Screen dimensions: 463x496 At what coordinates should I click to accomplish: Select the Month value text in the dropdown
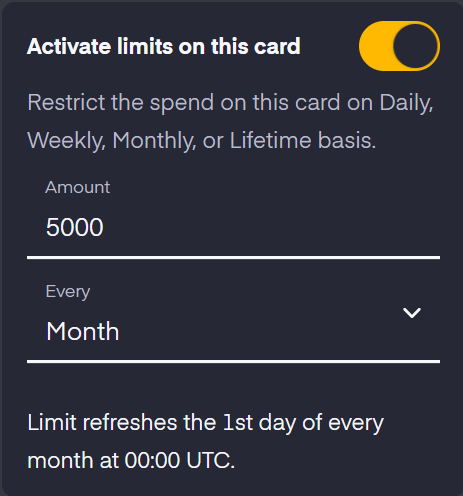tap(82, 331)
